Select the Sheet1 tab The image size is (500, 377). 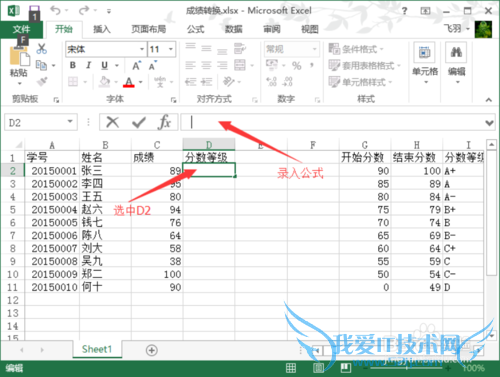[97, 349]
